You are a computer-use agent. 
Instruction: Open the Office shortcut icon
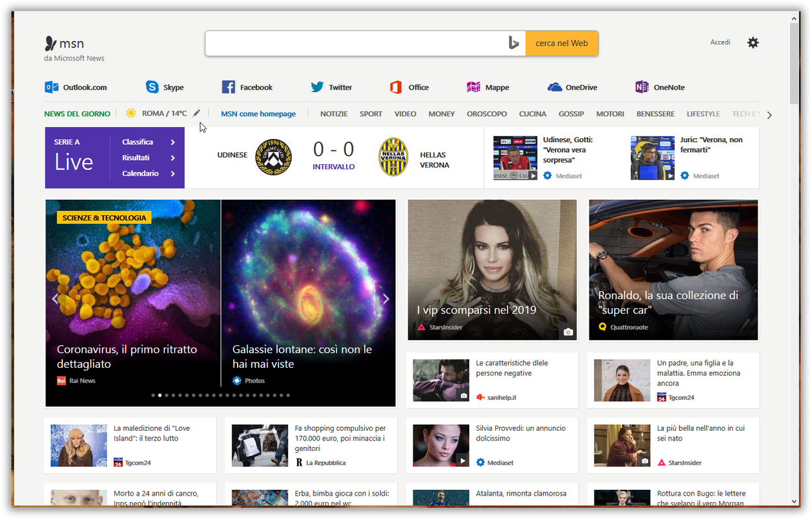(396, 87)
